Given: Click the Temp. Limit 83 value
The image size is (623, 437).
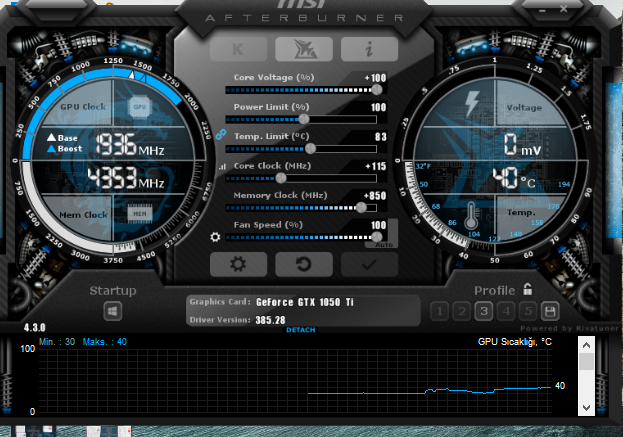Looking at the screenshot, I should [x=381, y=137].
